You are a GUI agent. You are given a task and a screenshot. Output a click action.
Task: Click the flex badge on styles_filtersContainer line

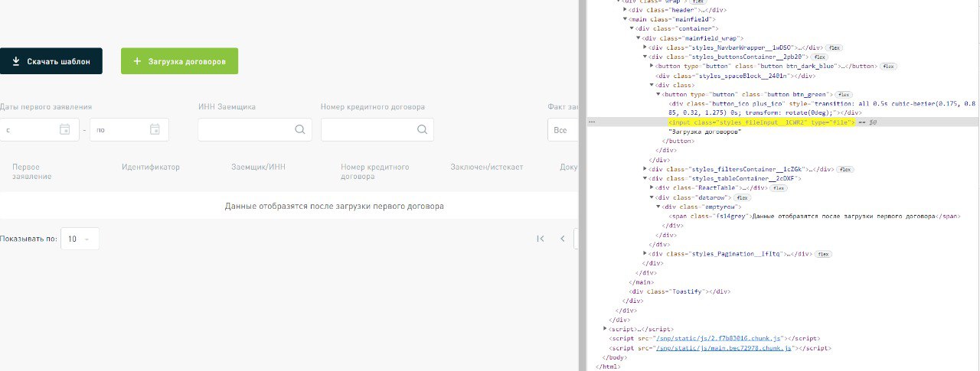(x=844, y=169)
